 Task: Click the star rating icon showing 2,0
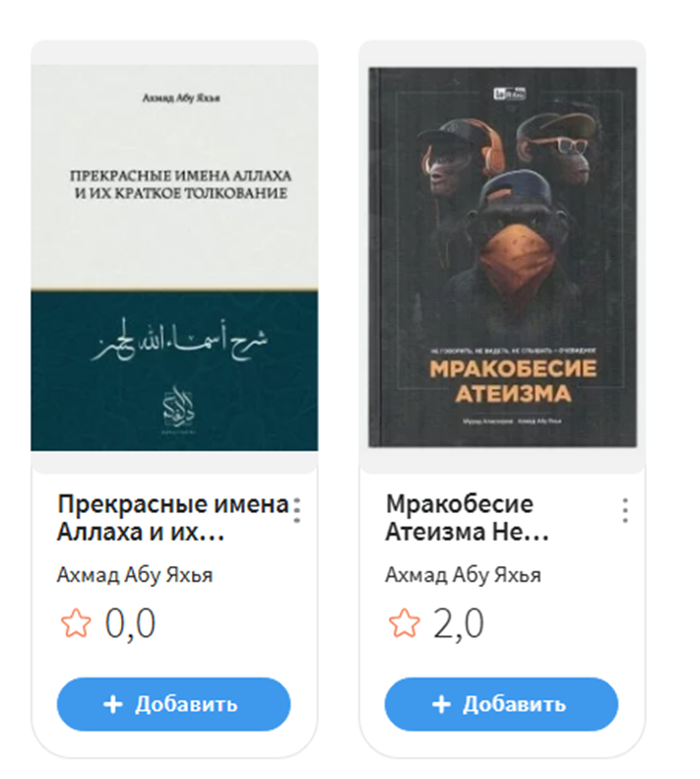(404, 623)
